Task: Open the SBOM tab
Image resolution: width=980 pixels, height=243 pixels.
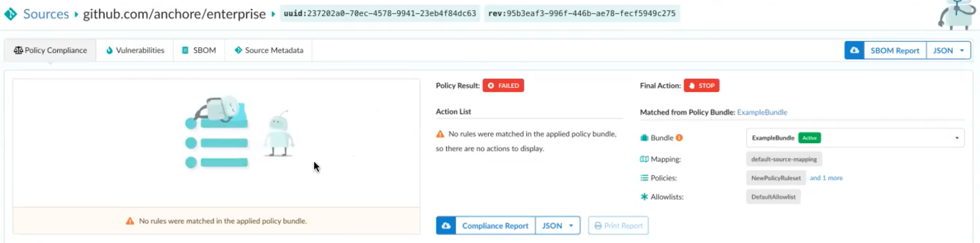Action: [199, 50]
